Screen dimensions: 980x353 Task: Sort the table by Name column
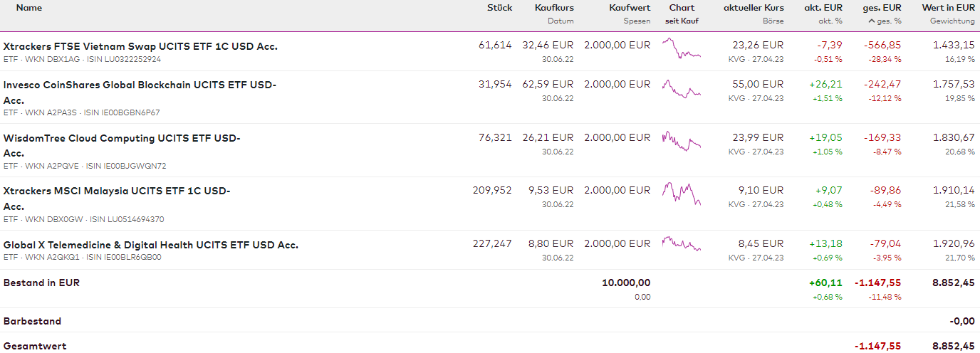(29, 8)
